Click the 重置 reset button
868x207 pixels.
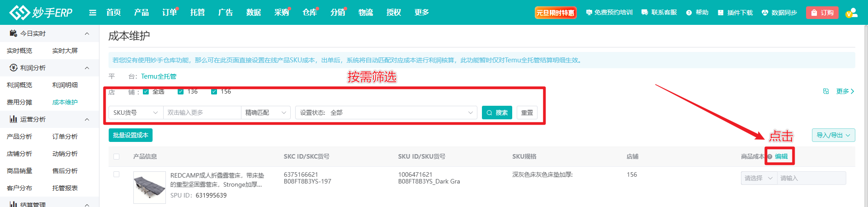click(527, 113)
